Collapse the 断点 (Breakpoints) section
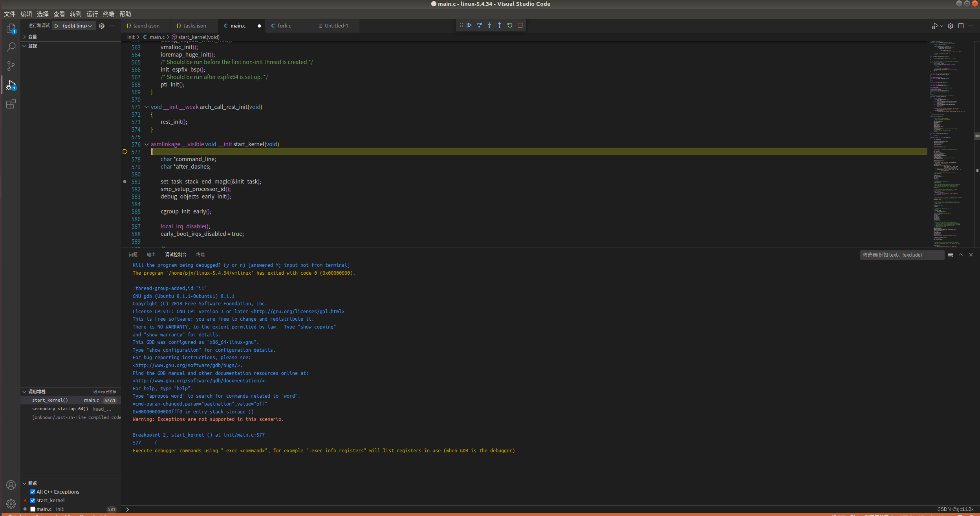 71,483
